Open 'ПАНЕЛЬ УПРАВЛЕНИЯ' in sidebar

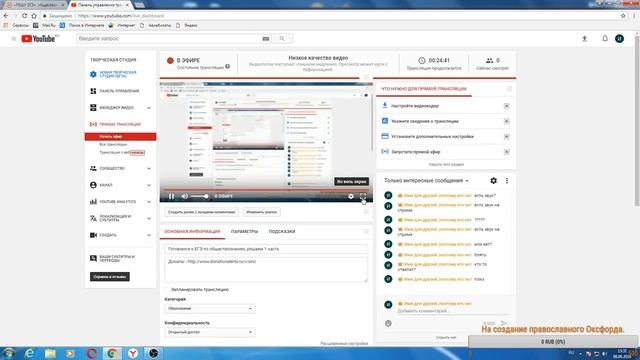pos(119,91)
